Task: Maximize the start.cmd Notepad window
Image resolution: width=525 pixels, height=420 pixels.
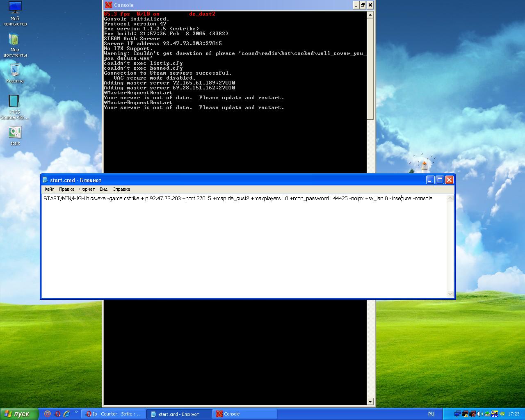Action: click(x=440, y=180)
